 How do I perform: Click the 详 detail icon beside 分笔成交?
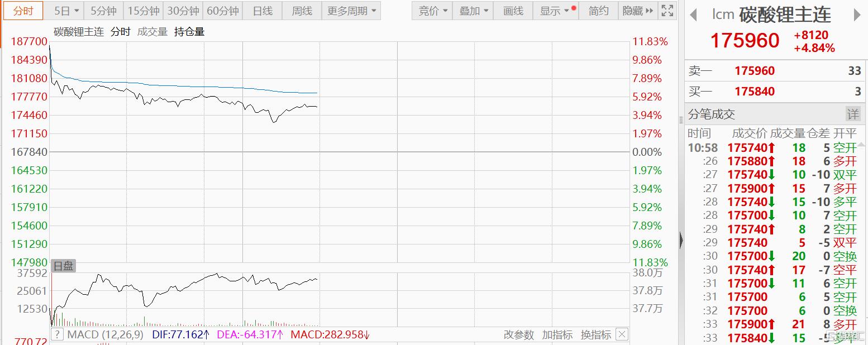pyautogui.click(x=853, y=114)
